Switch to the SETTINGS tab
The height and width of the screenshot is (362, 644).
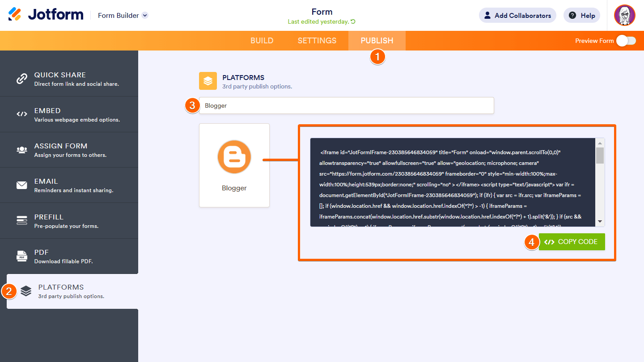click(x=317, y=41)
